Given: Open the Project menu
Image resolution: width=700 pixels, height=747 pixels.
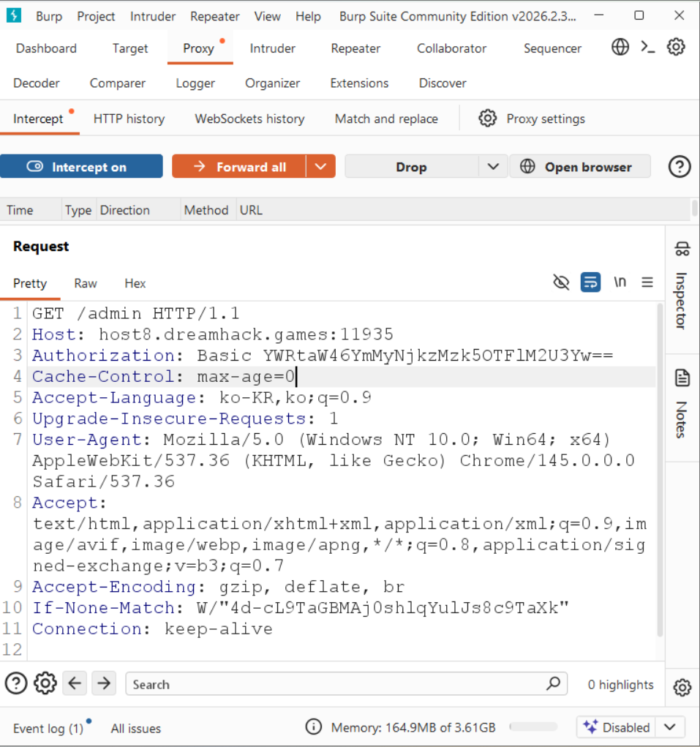Looking at the screenshot, I should point(97,16).
